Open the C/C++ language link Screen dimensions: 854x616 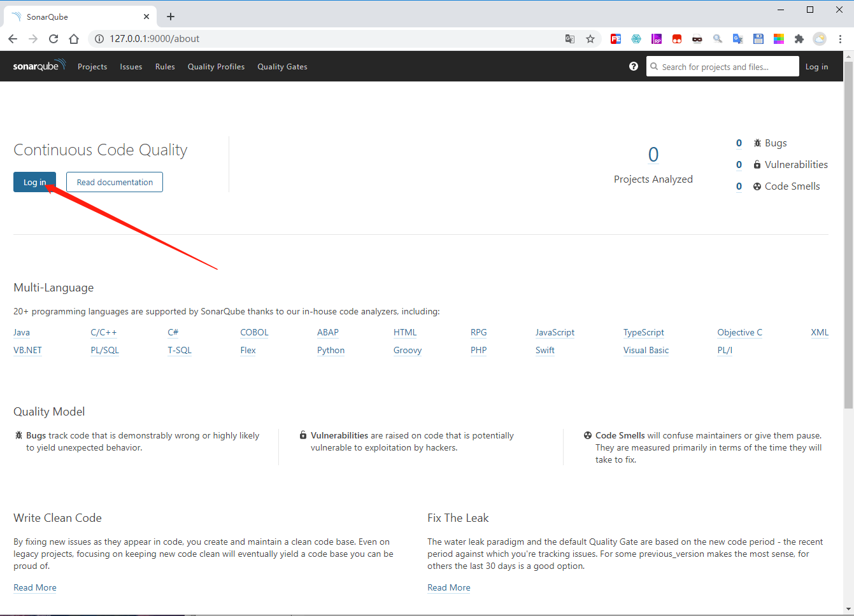104,332
